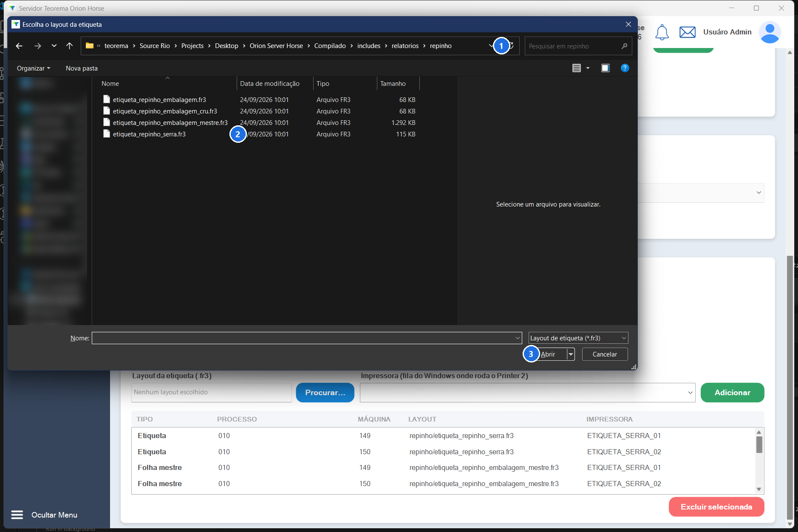Go up one folder level
Image resolution: width=798 pixels, height=532 pixels.
(x=70, y=46)
